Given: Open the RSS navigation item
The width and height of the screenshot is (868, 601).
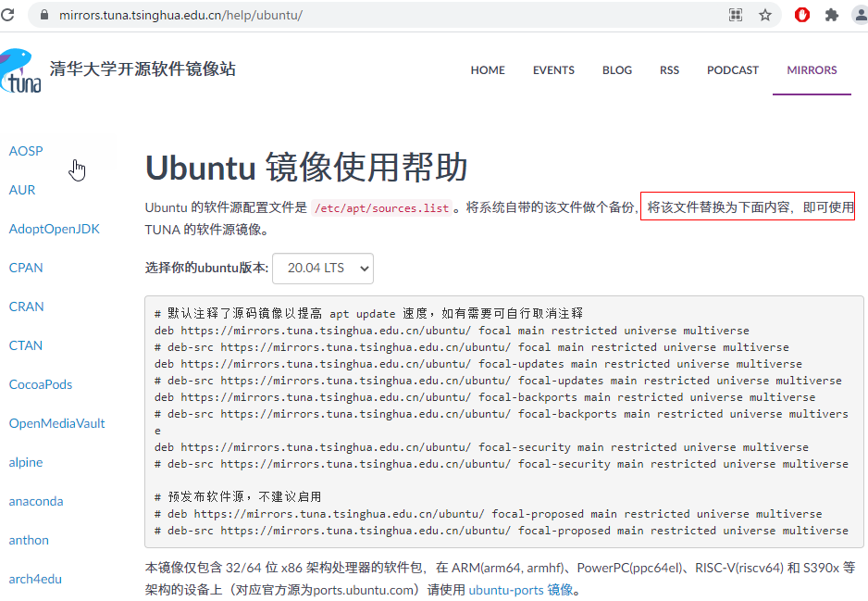Looking at the screenshot, I should point(669,70).
